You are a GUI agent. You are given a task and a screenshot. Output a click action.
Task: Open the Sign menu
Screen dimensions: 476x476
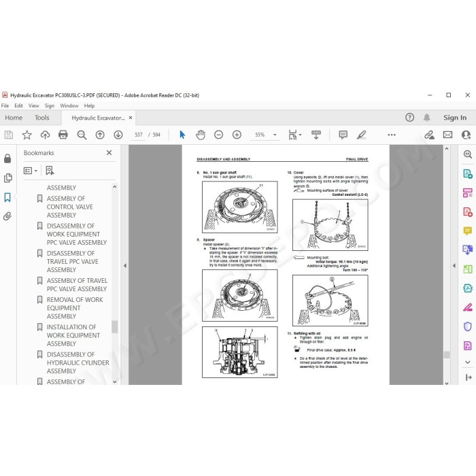click(x=50, y=105)
